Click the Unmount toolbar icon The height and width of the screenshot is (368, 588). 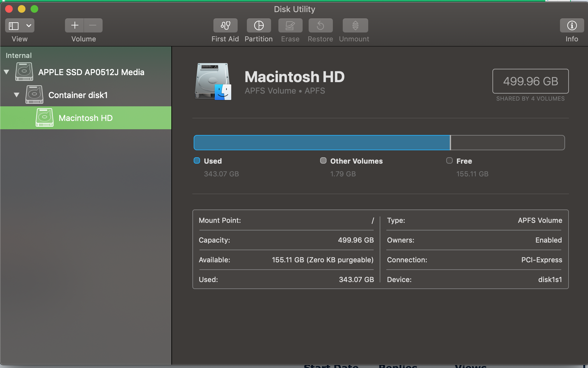355,25
